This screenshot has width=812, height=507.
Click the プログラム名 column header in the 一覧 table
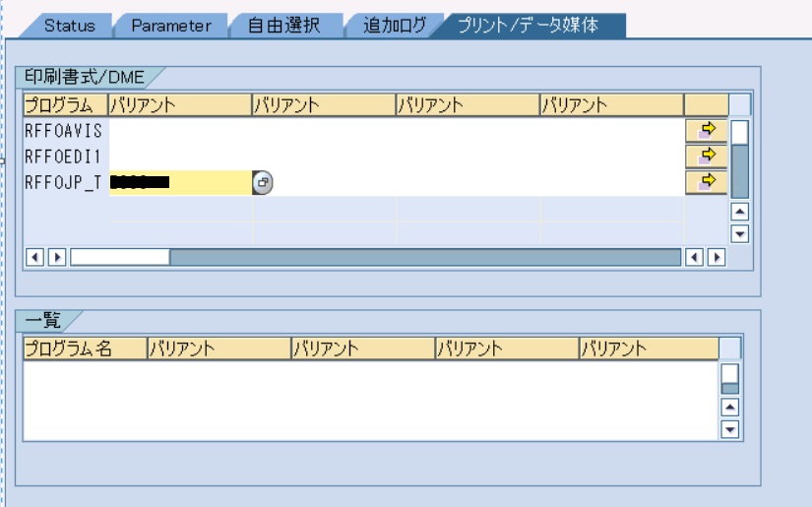(x=84, y=349)
